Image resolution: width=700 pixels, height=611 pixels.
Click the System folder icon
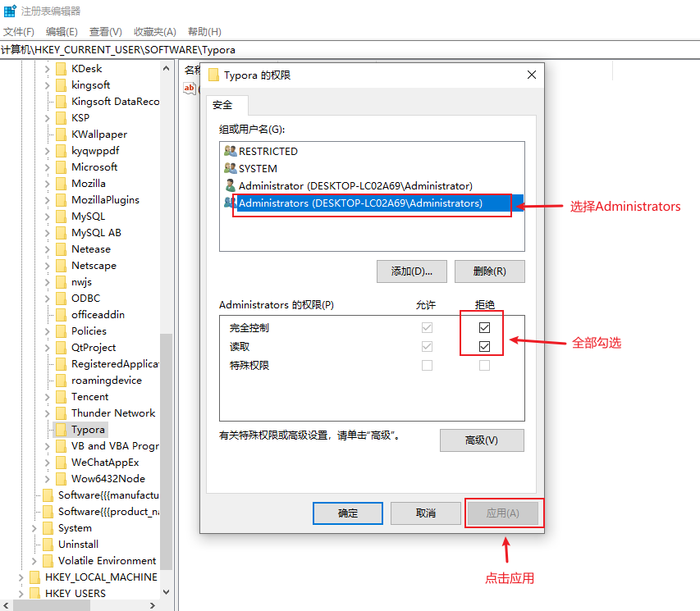pos(48,528)
